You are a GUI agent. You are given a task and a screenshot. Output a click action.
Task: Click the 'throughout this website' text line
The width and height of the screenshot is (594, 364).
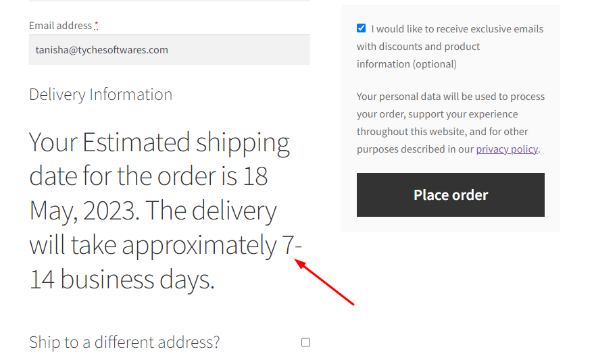(442, 132)
